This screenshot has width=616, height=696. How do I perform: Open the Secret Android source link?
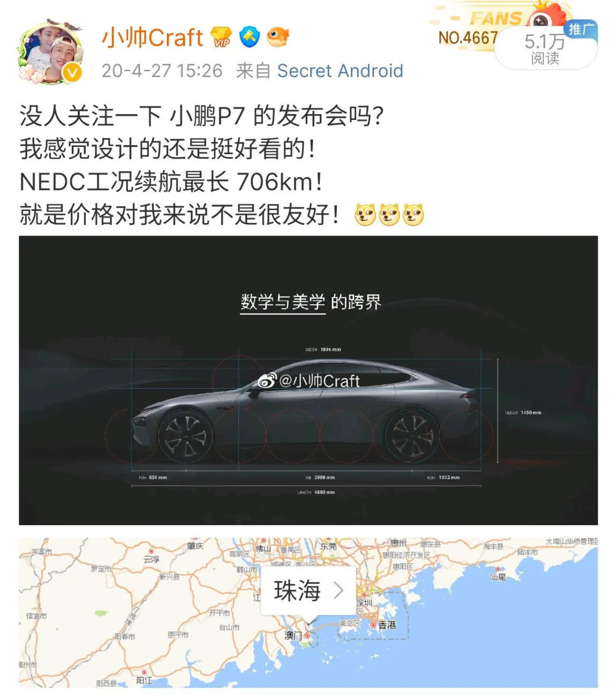(x=340, y=71)
